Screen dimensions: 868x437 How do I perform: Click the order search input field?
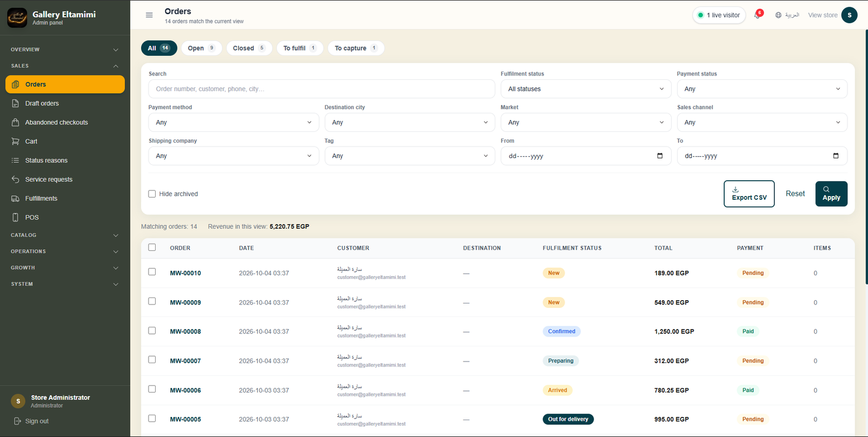(322, 89)
